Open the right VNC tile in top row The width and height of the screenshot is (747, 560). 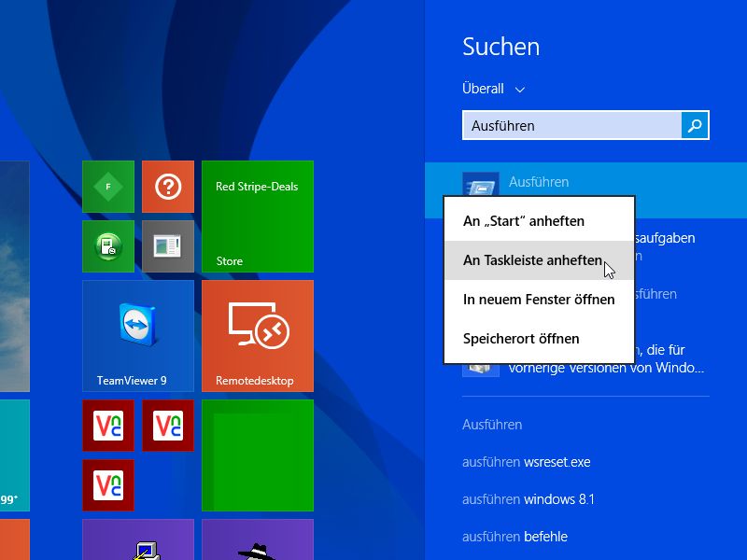(168, 426)
